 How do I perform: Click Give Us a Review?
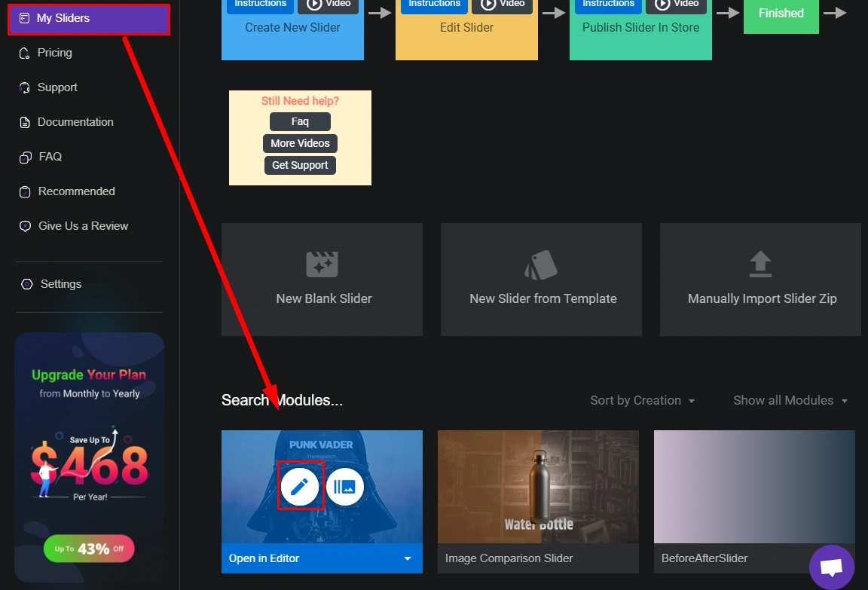tap(83, 226)
